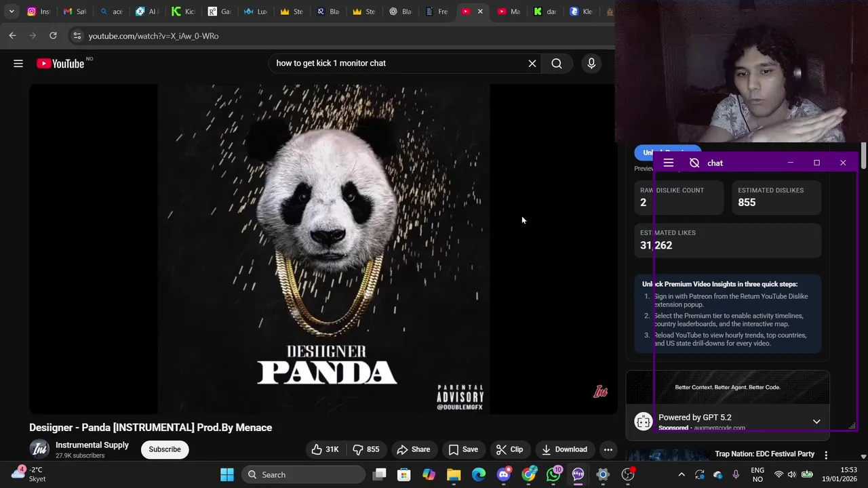Open the Instrumental Supply channel name
The image size is (868, 488).
(x=92, y=445)
